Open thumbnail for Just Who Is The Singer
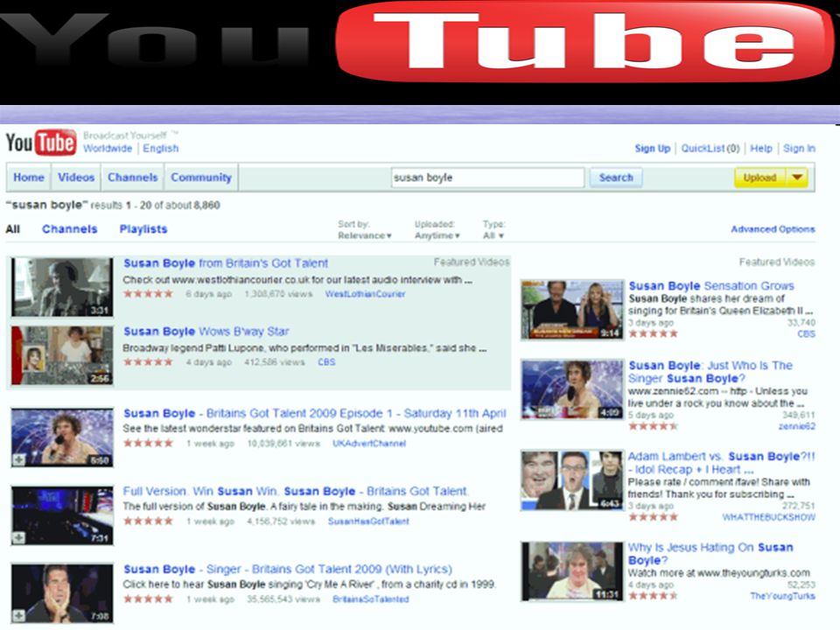 (x=572, y=389)
